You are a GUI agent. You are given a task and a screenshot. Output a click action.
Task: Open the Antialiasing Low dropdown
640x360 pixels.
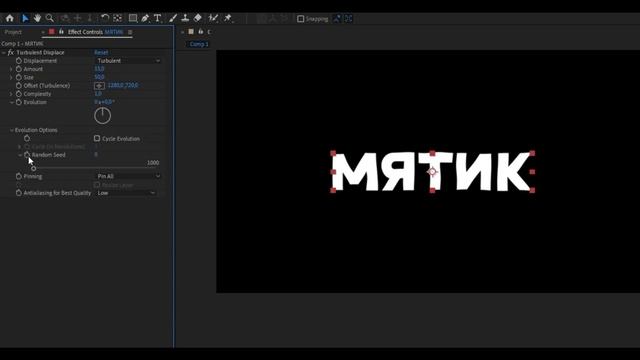(x=126, y=193)
